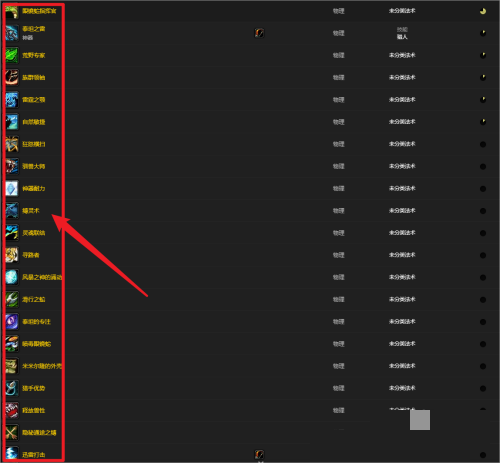Open the 驯兽大师 beast-face icon

pos(12,166)
